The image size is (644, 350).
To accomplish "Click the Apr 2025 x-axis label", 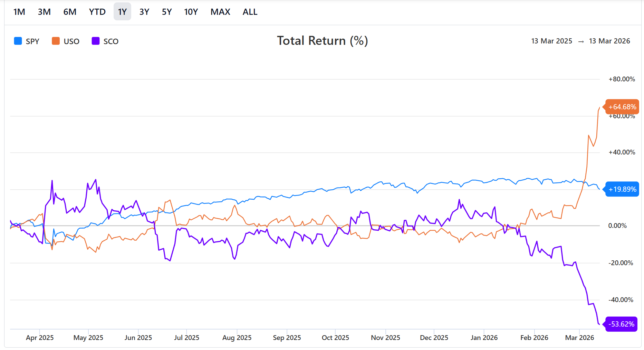I will 40,338.
